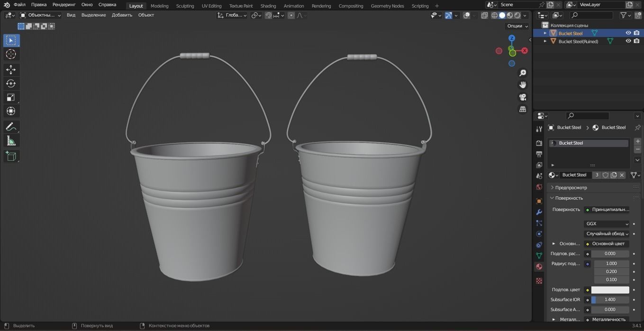Viewport: 644px width, 331px height.
Task: Open the Output properties tab
Action: point(539,154)
